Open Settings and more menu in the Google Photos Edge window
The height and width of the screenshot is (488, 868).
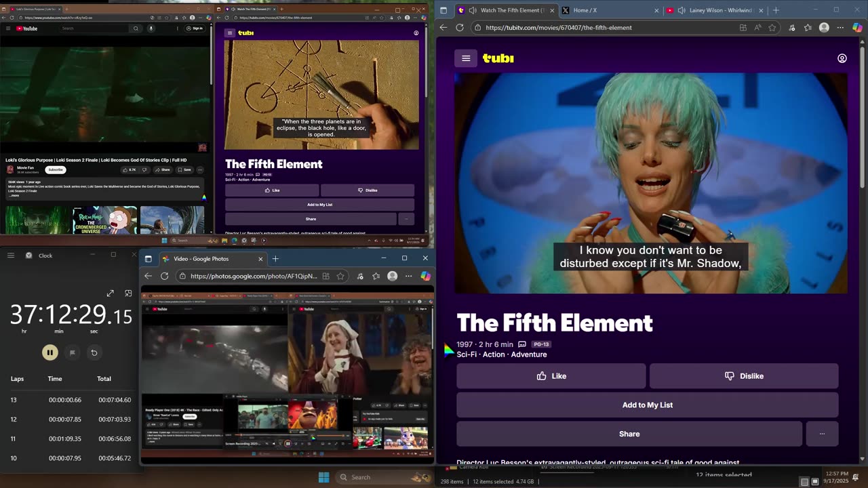click(x=408, y=276)
